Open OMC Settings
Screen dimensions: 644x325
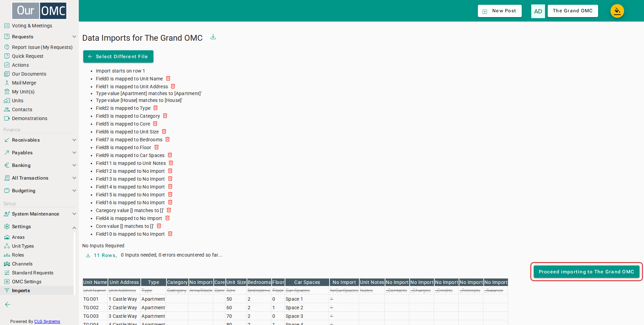point(26,282)
